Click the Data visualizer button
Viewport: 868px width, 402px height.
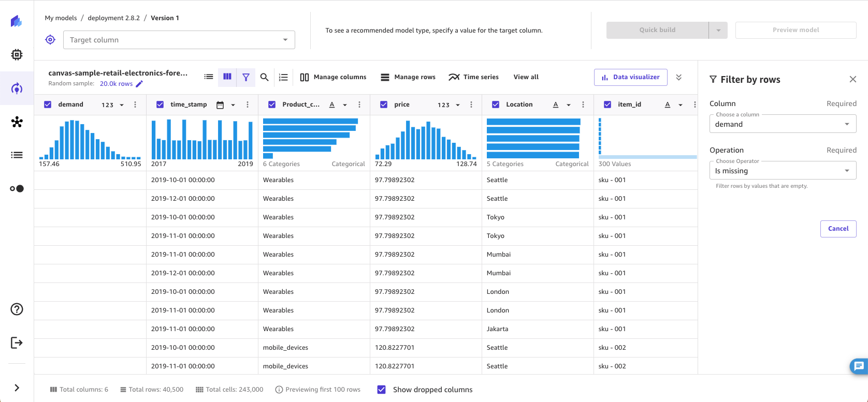point(630,77)
